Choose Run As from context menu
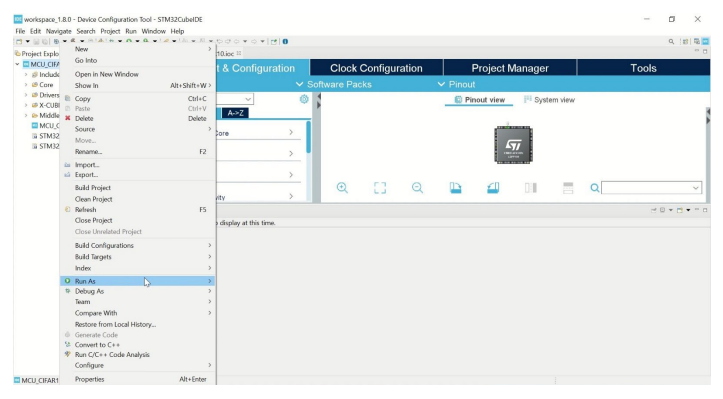The width and height of the screenshot is (723, 399). [x=138, y=281]
